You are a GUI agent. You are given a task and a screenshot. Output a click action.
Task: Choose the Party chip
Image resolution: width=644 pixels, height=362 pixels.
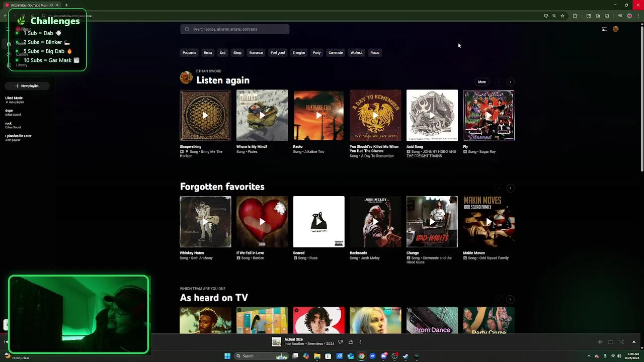click(316, 53)
